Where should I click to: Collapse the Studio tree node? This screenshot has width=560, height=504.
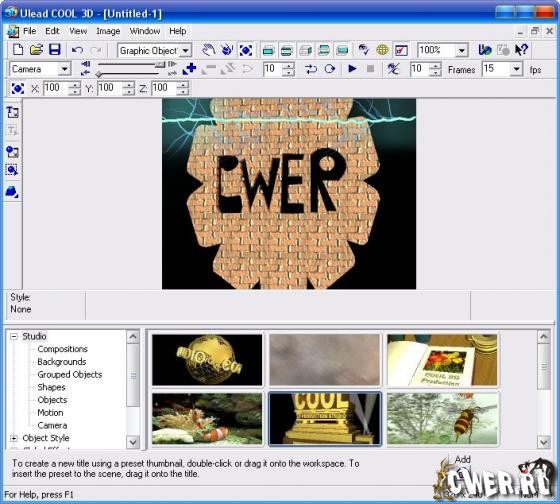click(x=14, y=336)
